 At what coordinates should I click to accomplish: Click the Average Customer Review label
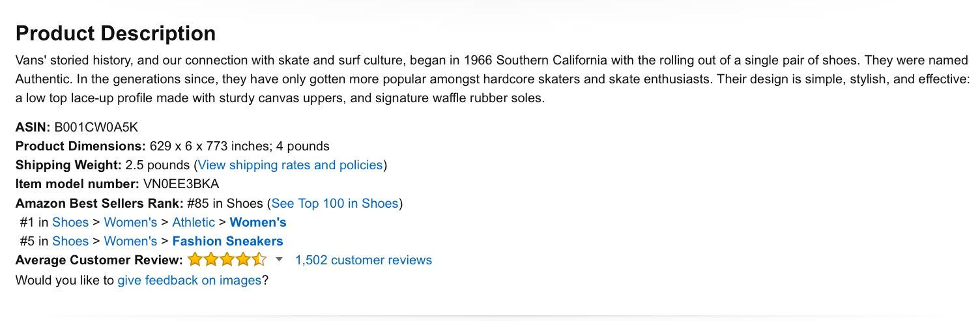pyautogui.click(x=99, y=260)
